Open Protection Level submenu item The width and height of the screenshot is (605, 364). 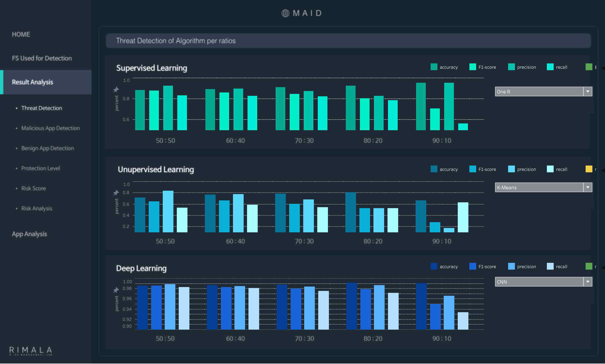[41, 168]
